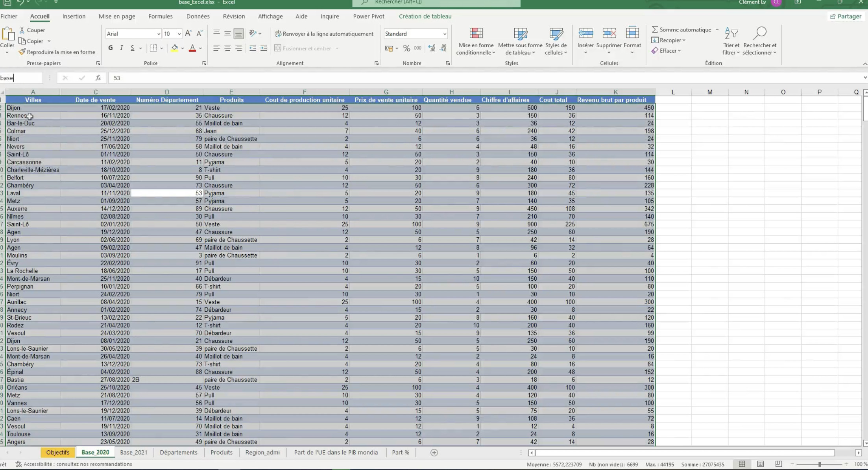
Task: Copy selection with Copier
Action: [x=31, y=41]
